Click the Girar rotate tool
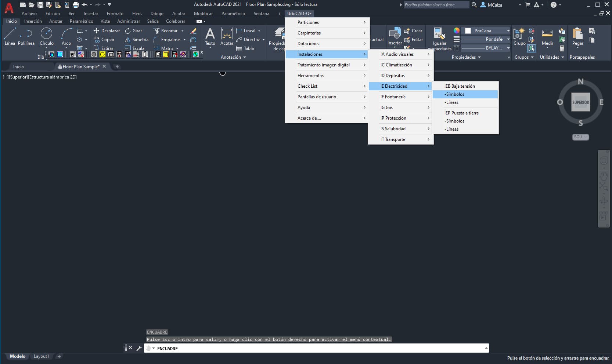The height and width of the screenshot is (364, 612). click(x=133, y=31)
